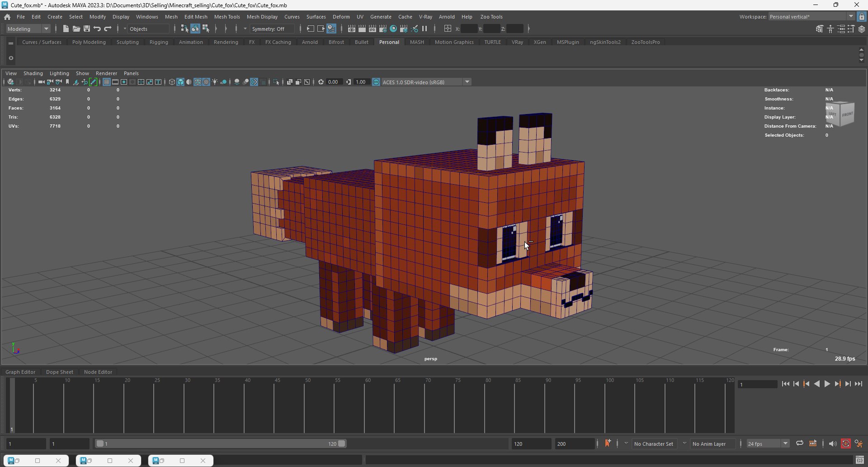Toggle color management ON button
This screenshot has height=467, width=868.
click(x=376, y=82)
